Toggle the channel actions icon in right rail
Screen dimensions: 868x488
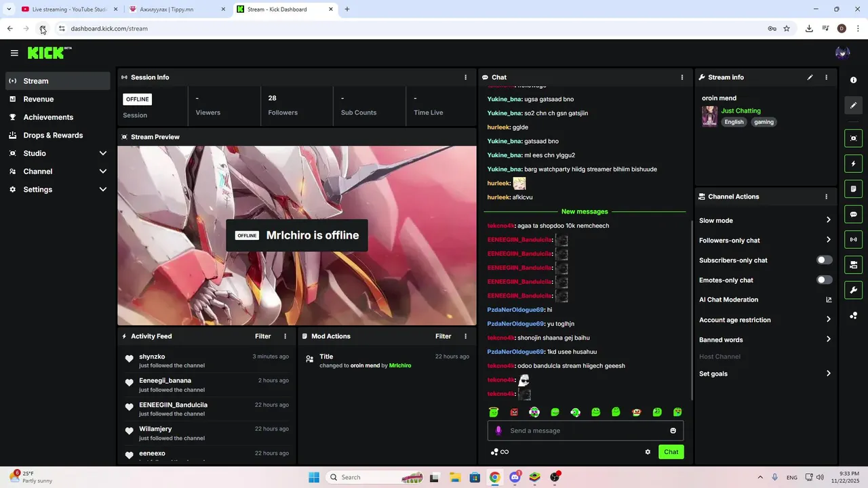tap(853, 264)
